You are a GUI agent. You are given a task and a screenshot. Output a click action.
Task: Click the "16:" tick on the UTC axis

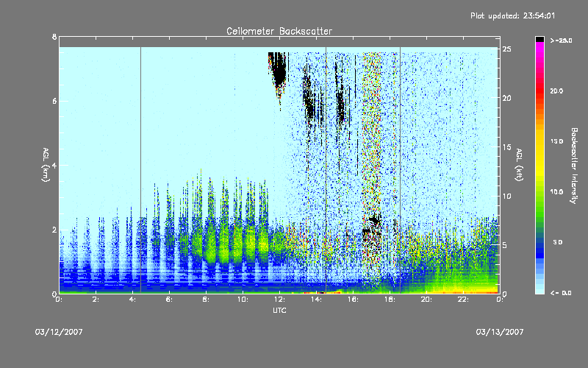[x=353, y=300]
